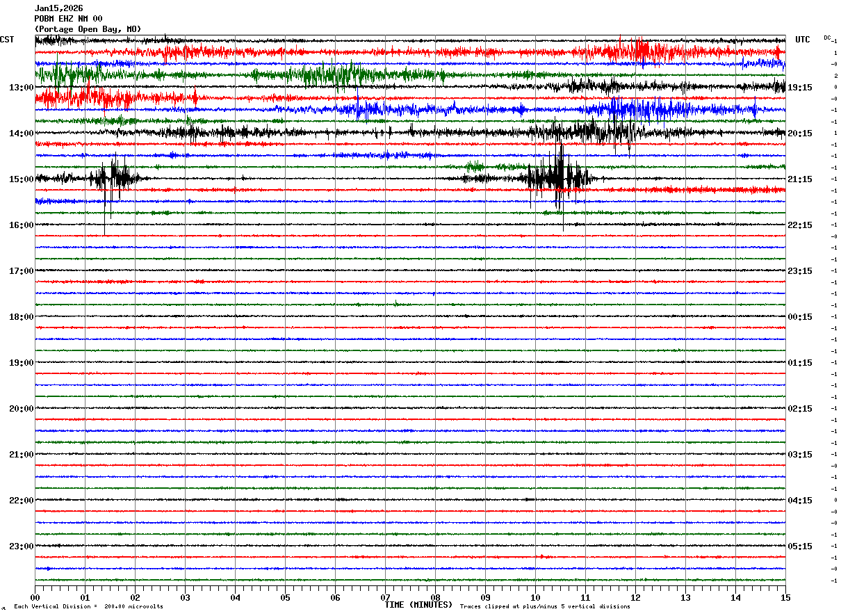Select the Portage Open Bay, MO title
The image size is (841, 616).
point(88,29)
